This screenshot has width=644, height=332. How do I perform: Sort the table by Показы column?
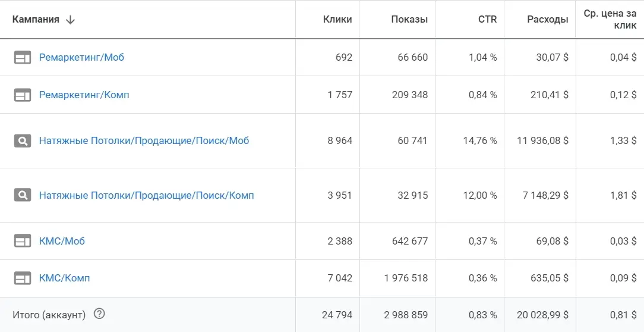click(409, 20)
